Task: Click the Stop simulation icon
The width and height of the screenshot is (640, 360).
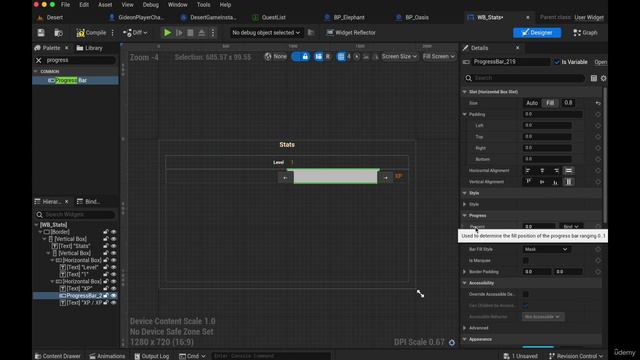Action: (190, 33)
